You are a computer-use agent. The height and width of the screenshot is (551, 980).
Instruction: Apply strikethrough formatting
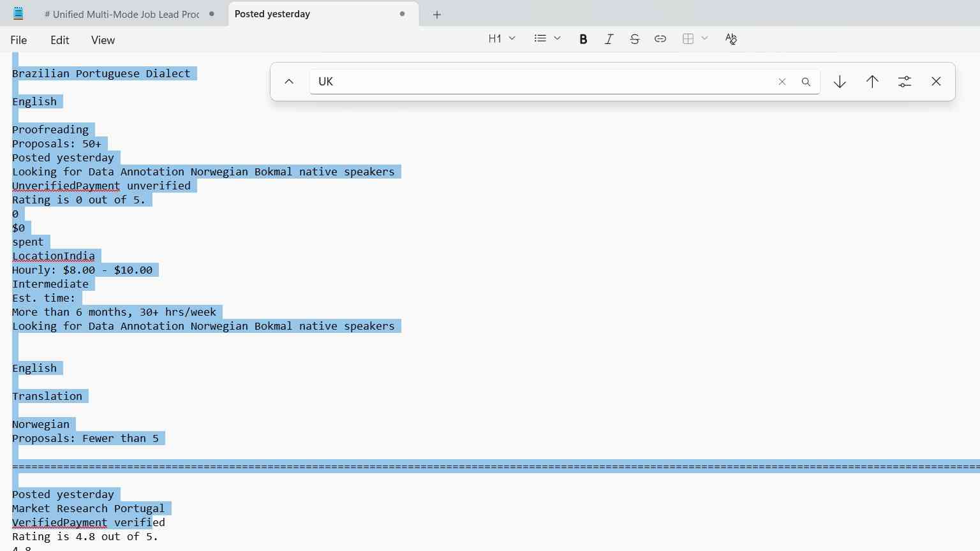coord(634,39)
